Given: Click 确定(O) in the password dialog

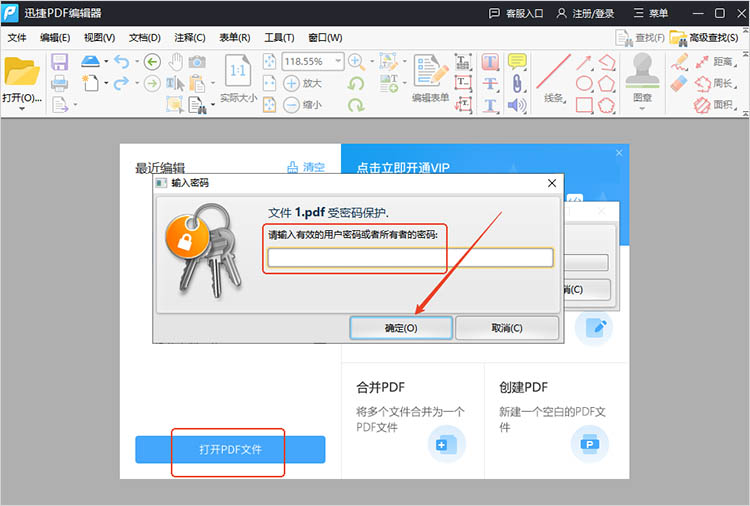Looking at the screenshot, I should click(401, 328).
